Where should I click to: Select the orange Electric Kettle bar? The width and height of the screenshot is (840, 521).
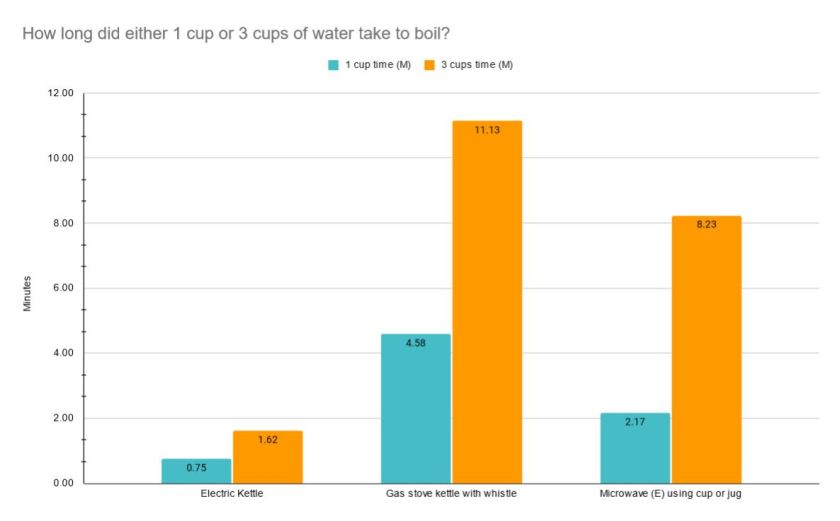tap(267, 457)
